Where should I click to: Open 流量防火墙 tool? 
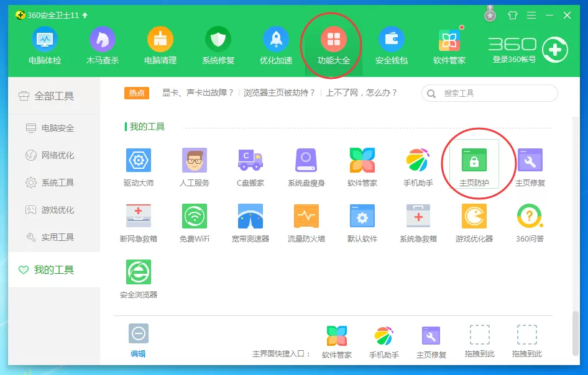pyautogui.click(x=306, y=223)
